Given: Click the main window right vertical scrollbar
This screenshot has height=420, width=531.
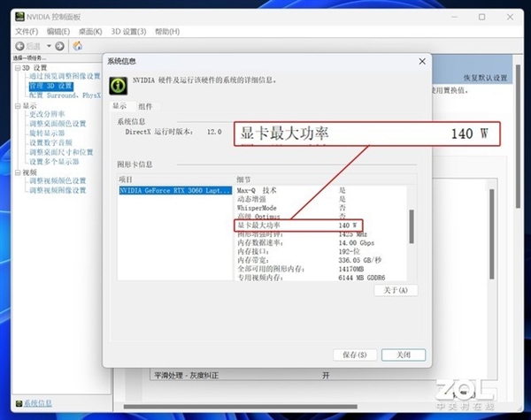Looking at the screenshot, I should 518,136.
